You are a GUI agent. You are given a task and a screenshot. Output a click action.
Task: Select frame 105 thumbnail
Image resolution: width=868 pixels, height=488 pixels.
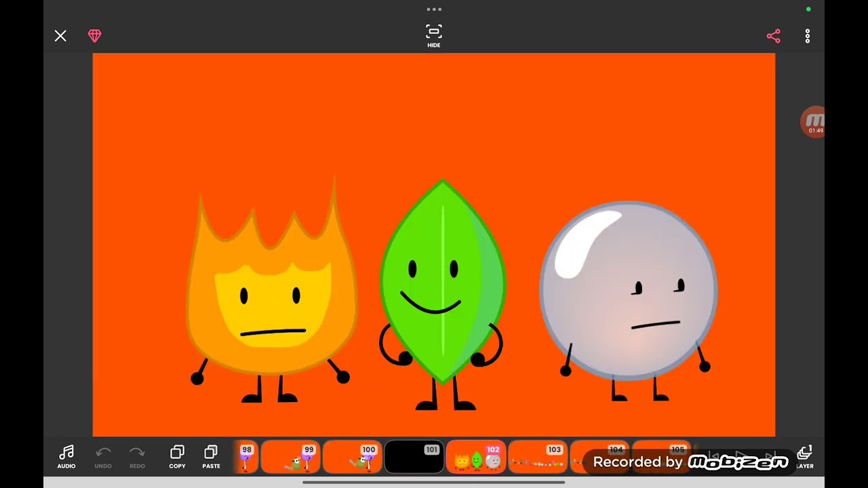(x=660, y=457)
